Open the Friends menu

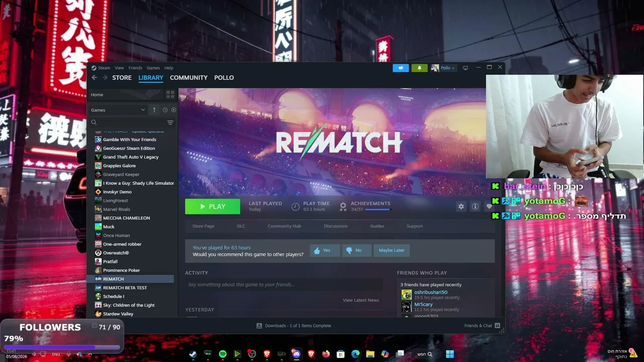point(135,68)
